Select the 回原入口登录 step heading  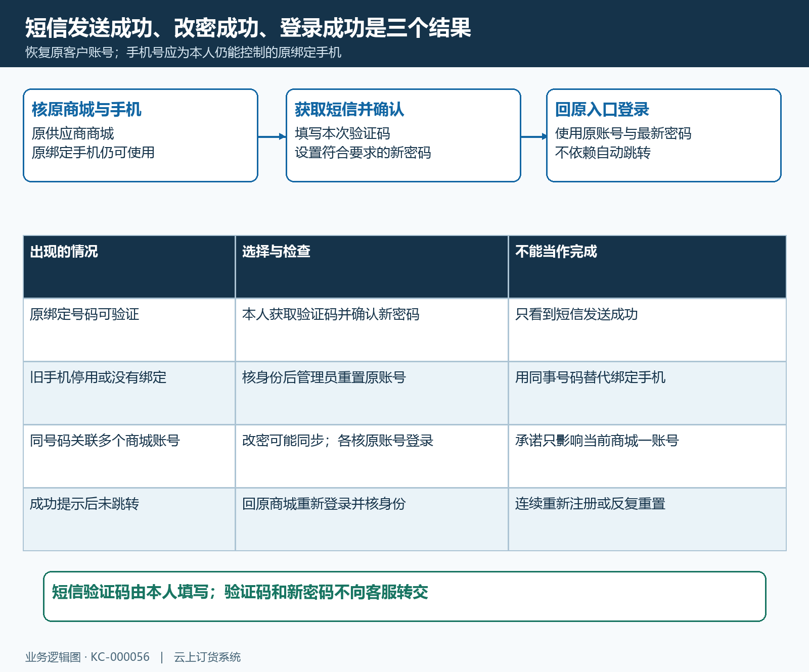pos(602,109)
